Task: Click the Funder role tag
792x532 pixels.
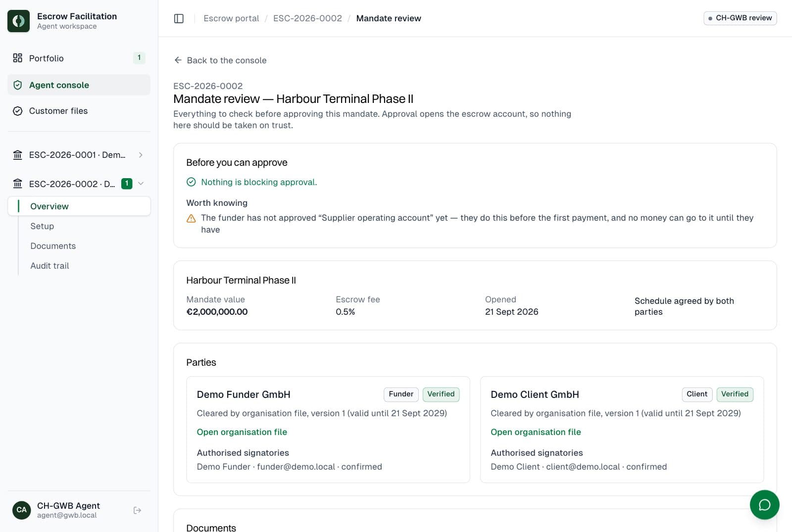Action: coord(401,394)
